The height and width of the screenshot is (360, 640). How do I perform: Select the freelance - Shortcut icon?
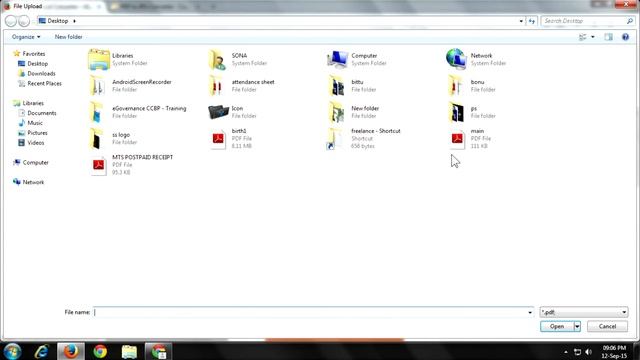pos(335,139)
